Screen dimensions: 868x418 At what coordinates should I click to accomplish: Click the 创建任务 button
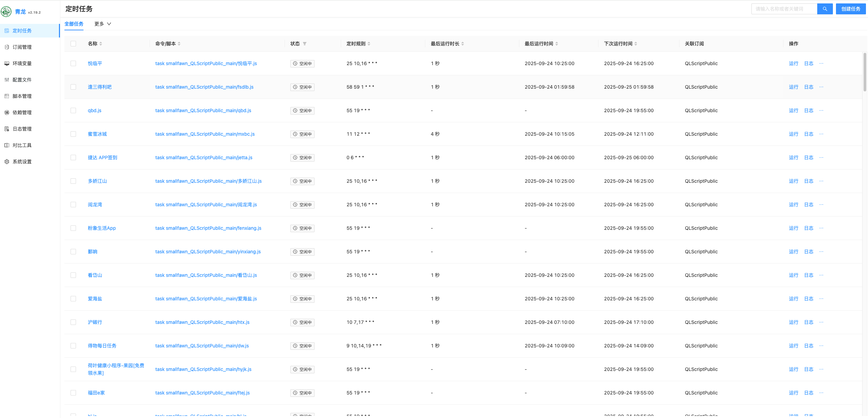850,9
